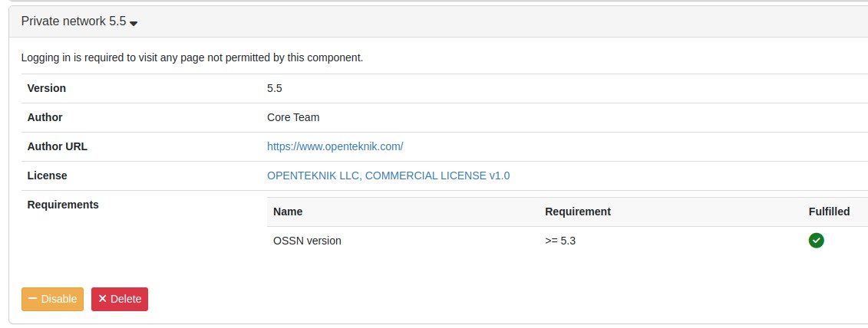The width and height of the screenshot is (868, 328).
Task: Click the X icon on Delete button
Action: [x=102, y=299]
